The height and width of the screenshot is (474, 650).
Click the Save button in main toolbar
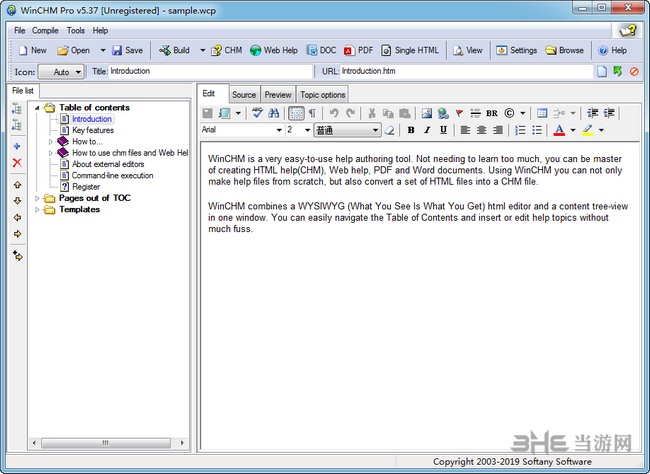(128, 50)
